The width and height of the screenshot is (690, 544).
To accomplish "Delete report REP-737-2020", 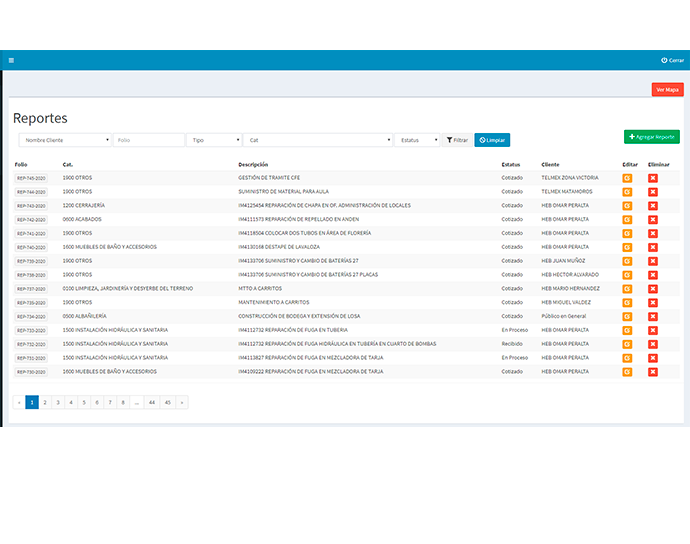I will tap(653, 289).
